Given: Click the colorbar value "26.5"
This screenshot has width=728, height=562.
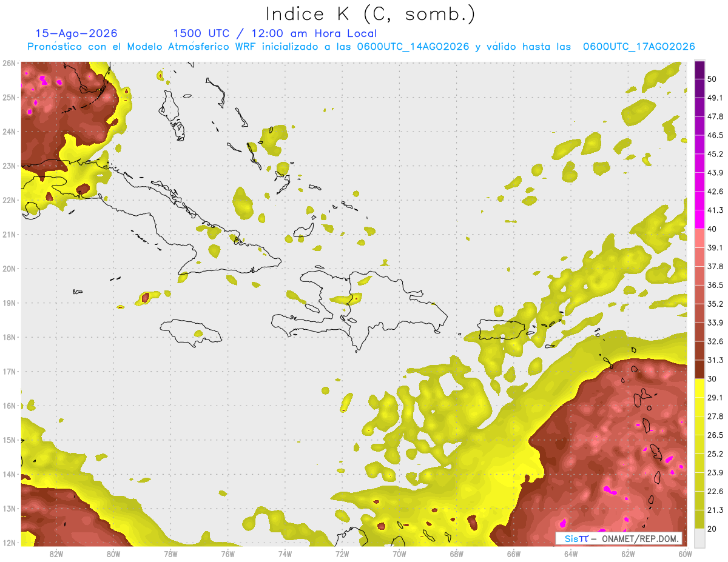Looking at the screenshot, I should click(715, 435).
